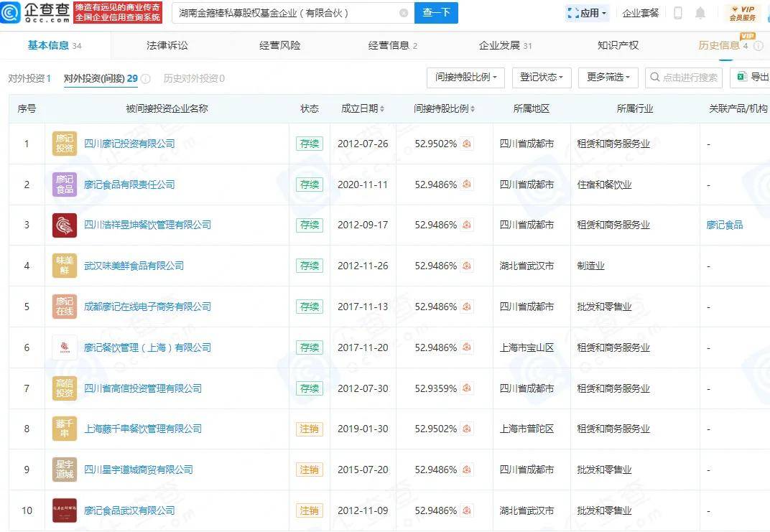770x532 pixels.
Task: Sort by 成立日期 column arrows
Action: [382, 109]
